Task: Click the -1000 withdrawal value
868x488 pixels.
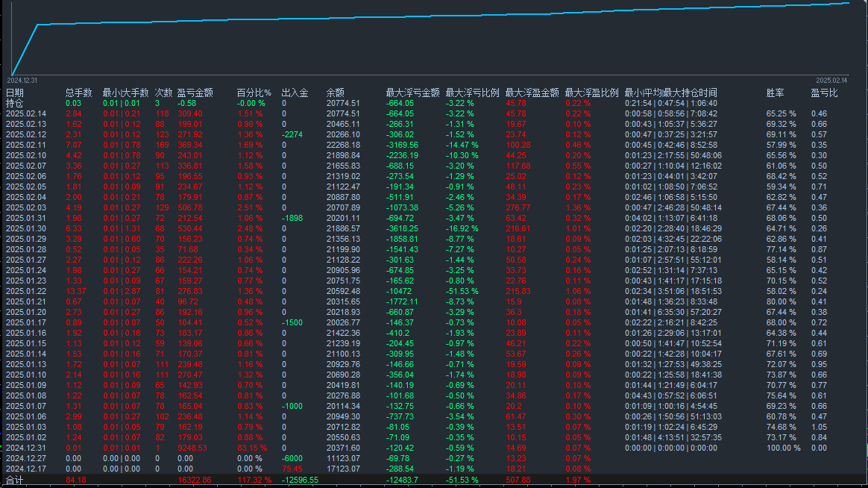Action: point(292,406)
